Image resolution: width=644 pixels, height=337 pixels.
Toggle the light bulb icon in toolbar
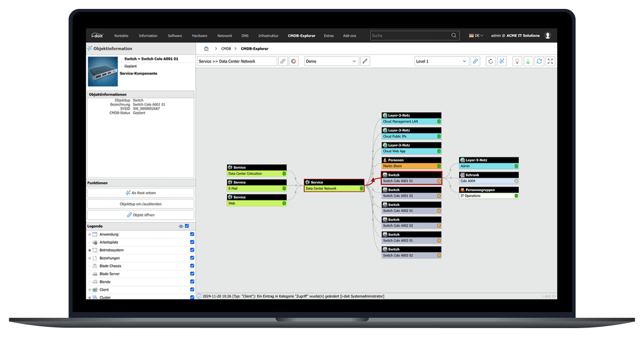516,61
